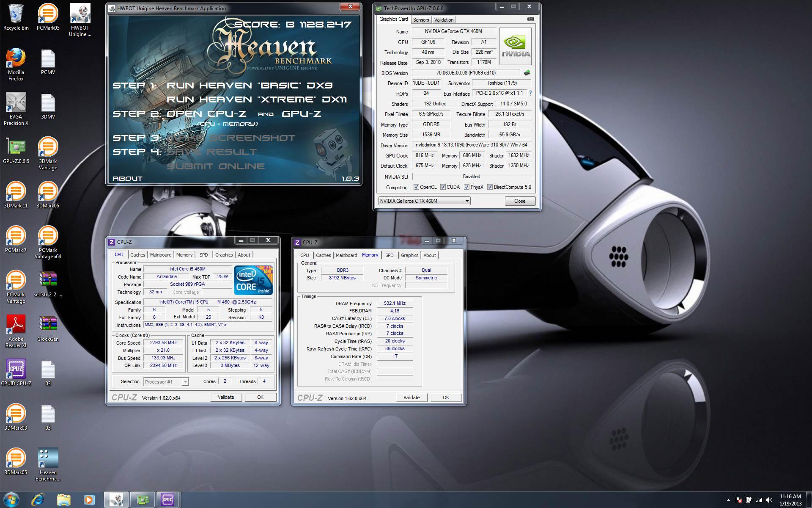
Task: Click GPU-Z screenshot camera icon
Action: point(531,19)
